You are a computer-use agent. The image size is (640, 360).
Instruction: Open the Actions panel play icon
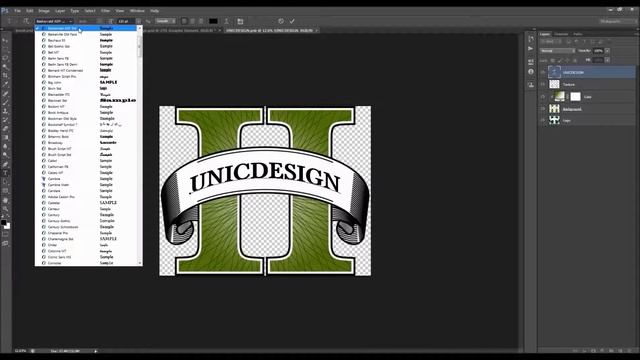(531, 49)
